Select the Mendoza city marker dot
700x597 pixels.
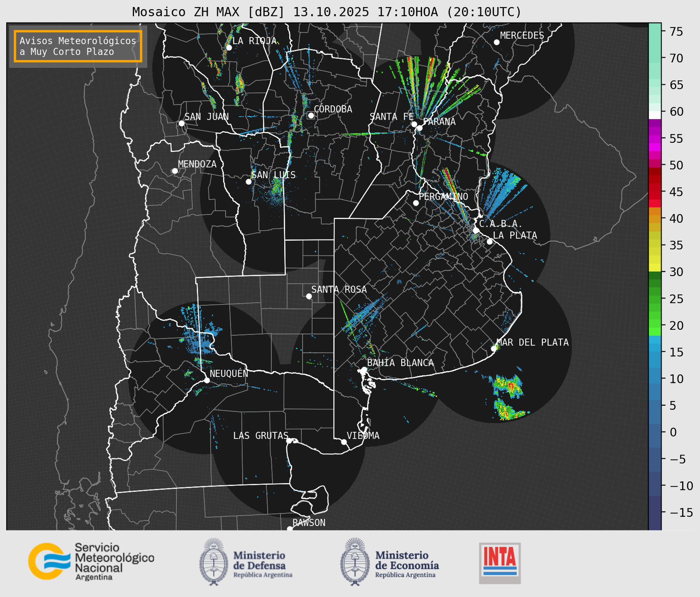[175, 171]
